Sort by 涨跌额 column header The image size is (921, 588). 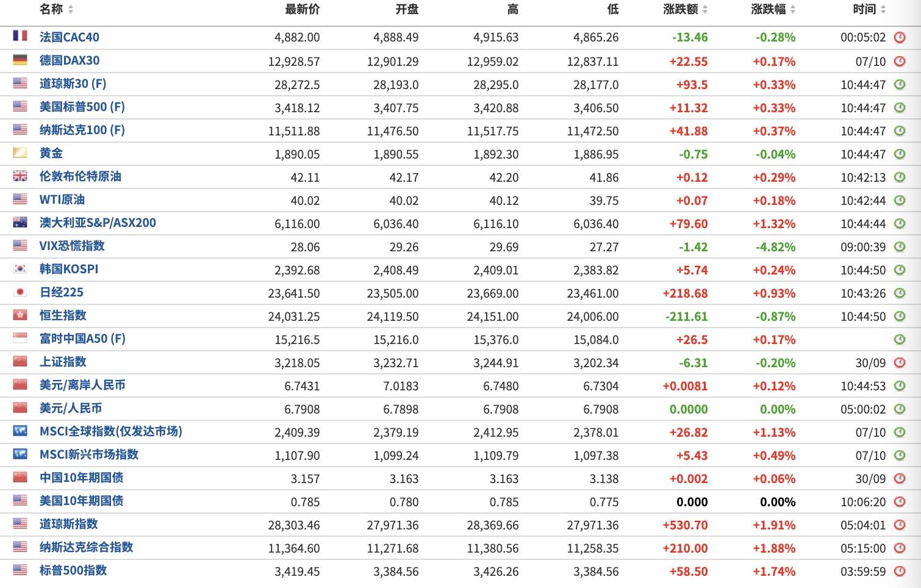tap(686, 9)
